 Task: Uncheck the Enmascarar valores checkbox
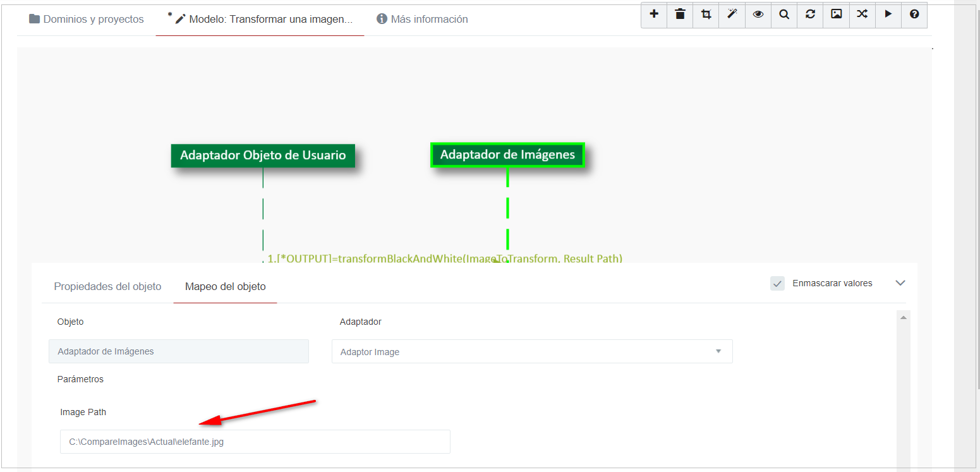777,283
